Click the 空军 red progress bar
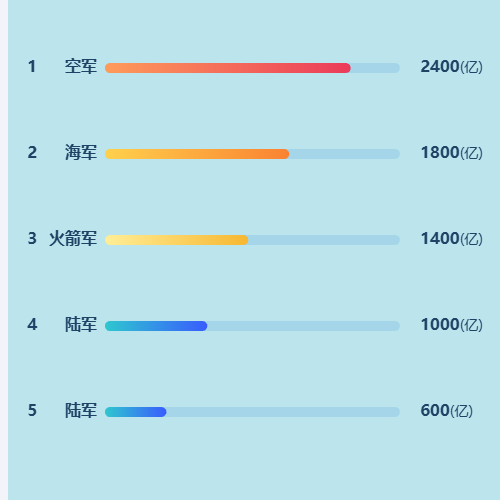This screenshot has width=500, height=500. point(228,68)
